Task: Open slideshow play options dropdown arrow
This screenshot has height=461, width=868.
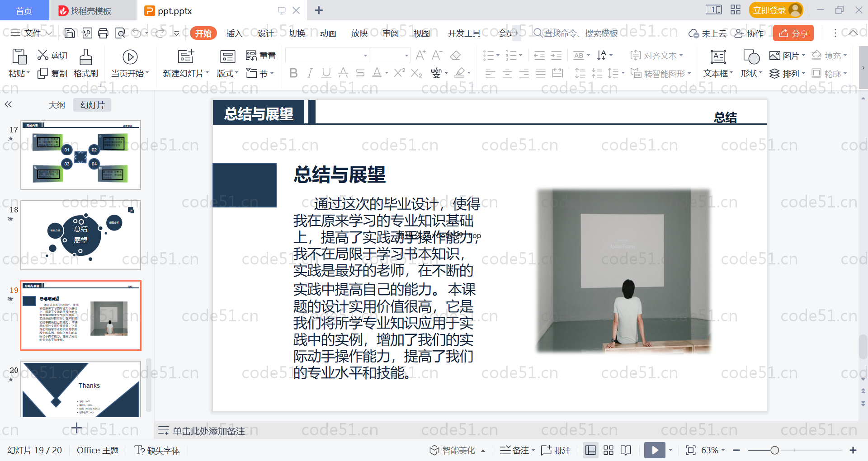Action: 670,450
